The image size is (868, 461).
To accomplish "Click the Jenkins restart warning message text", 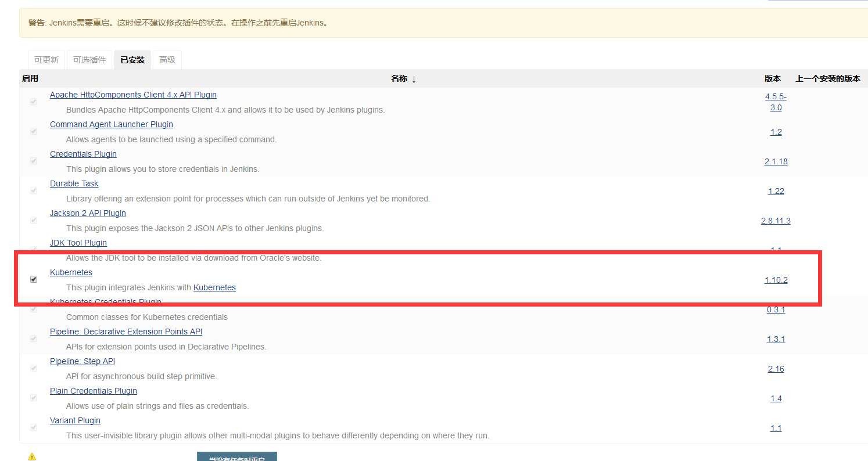I will [x=178, y=23].
